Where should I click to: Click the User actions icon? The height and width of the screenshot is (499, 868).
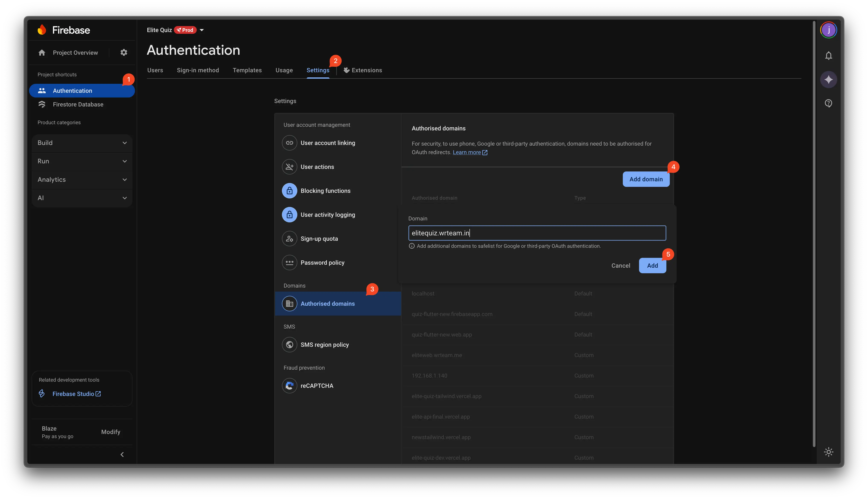point(289,167)
